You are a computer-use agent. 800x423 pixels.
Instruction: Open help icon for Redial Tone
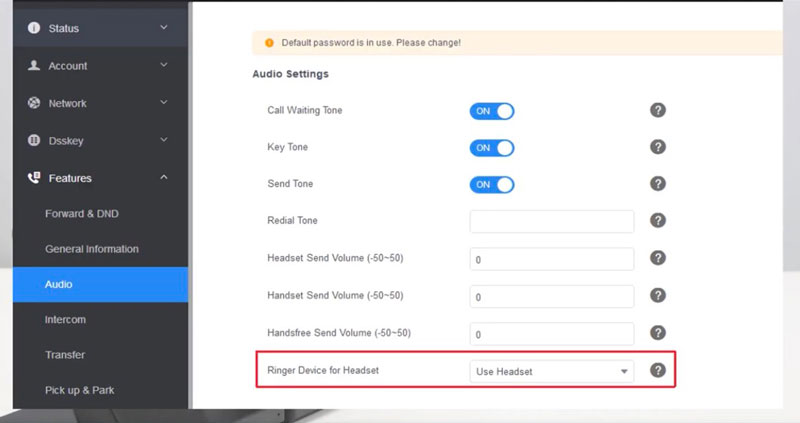pos(658,221)
